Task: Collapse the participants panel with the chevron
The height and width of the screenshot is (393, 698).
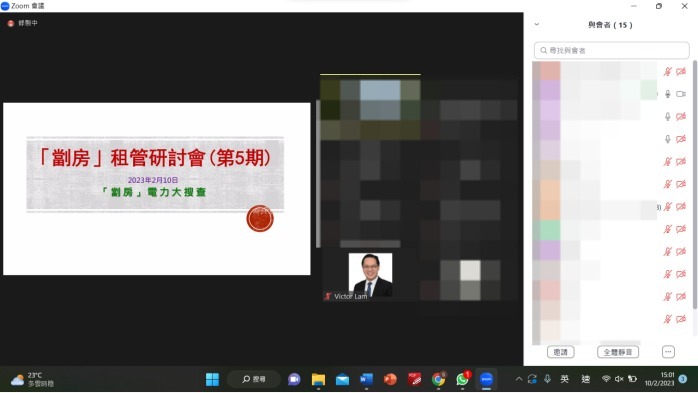Action: [x=537, y=24]
